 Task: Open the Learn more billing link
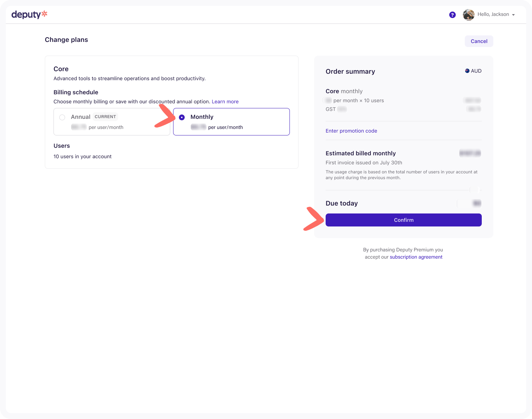tap(225, 101)
